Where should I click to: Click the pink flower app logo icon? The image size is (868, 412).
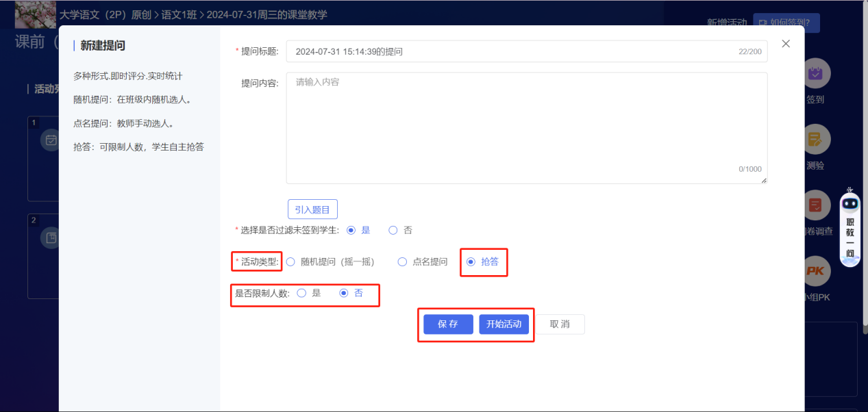35,14
